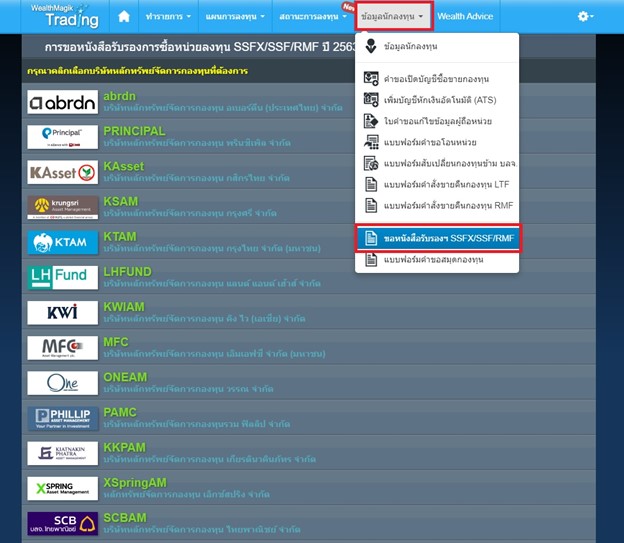This screenshot has width=624, height=543.
Task: Open the MFC fund company link
Action: [x=116, y=342]
